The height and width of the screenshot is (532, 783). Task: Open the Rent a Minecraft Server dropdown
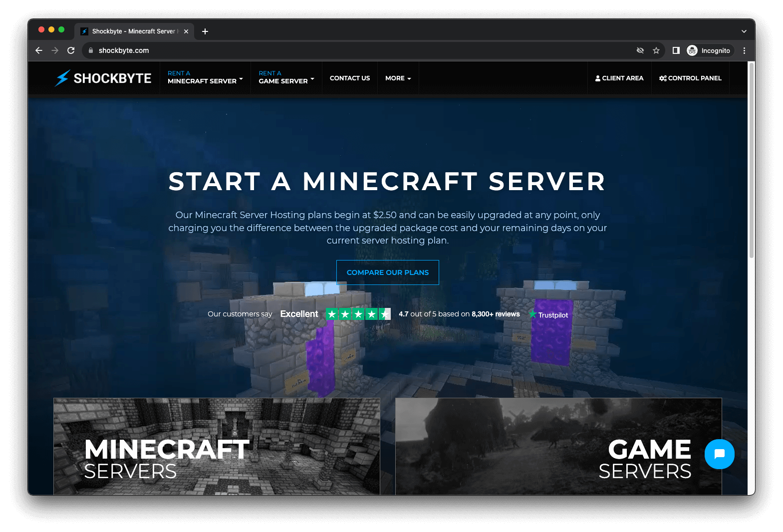(x=205, y=77)
